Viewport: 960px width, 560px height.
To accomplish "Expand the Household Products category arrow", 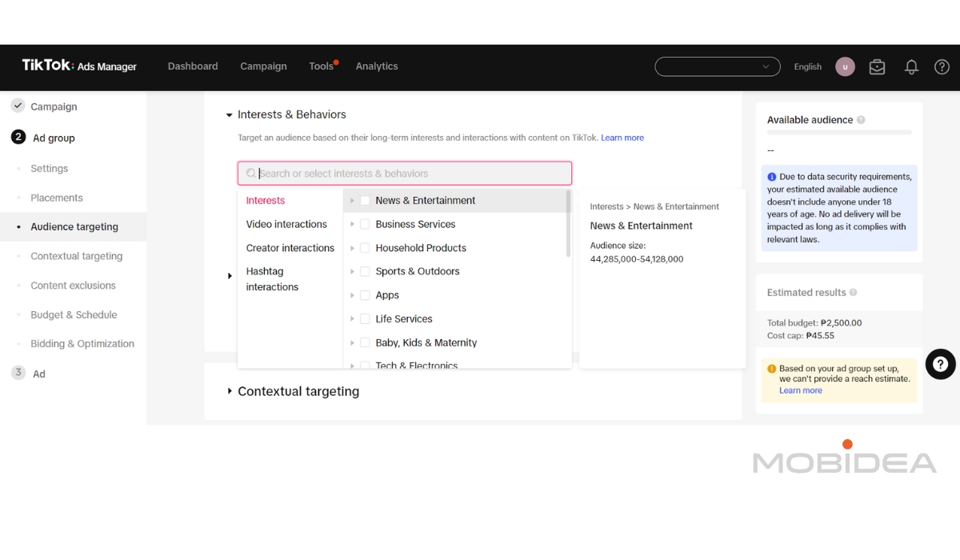I will (x=352, y=248).
